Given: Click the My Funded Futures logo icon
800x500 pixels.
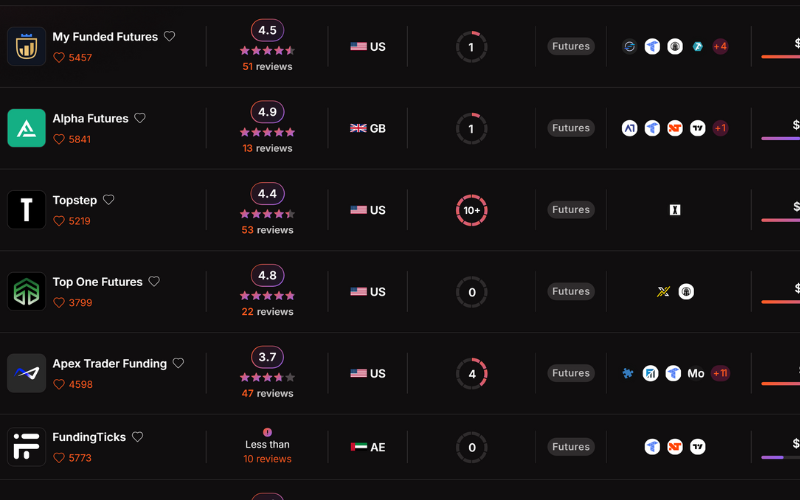Looking at the screenshot, I should [26, 46].
